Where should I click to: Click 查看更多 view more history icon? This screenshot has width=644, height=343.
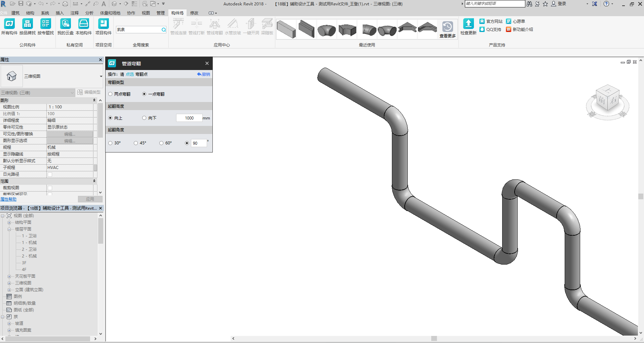coord(448,29)
